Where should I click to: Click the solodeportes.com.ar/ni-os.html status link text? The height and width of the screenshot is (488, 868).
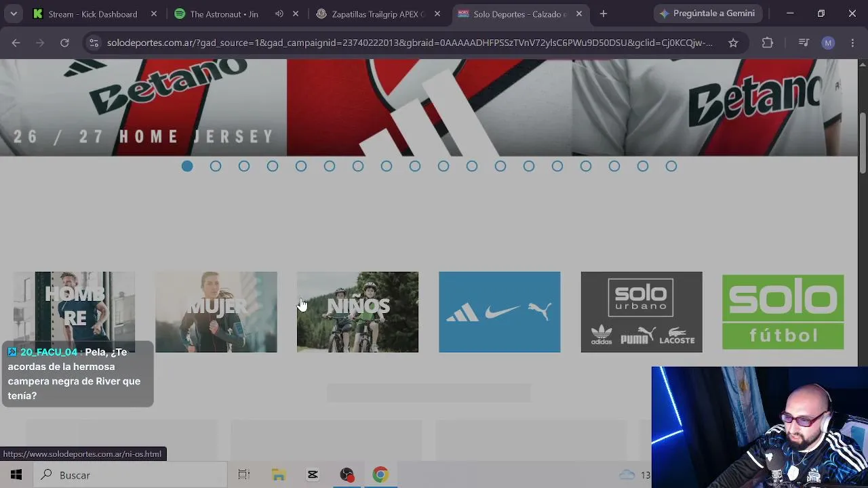point(82,454)
